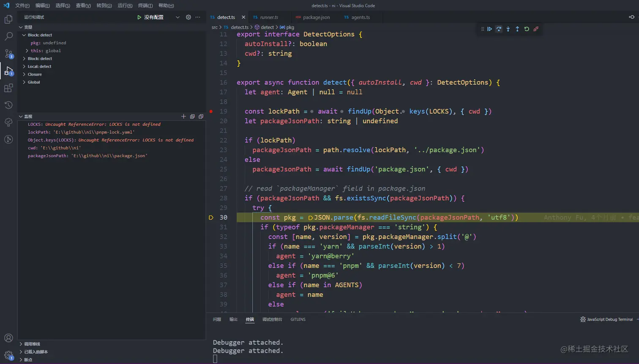Image resolution: width=639 pixels, height=364 pixels.
Task: Click the src breadcrumb segment
Action: (x=215, y=27)
